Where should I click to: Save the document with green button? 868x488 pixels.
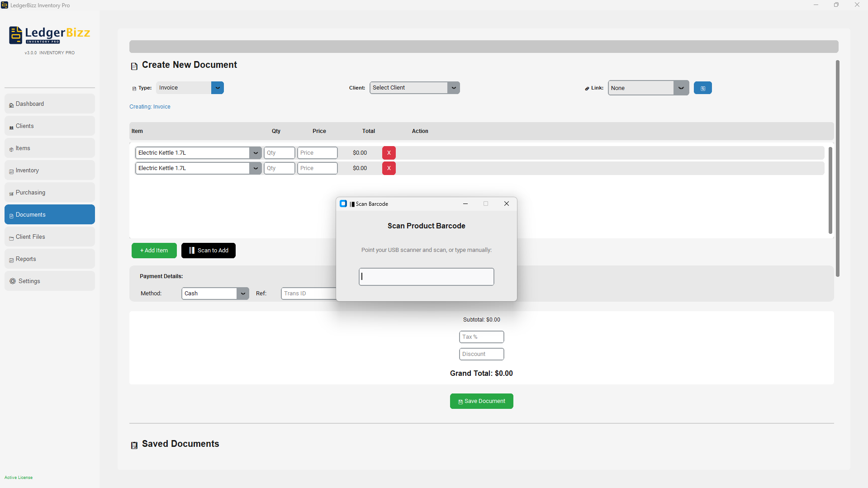pos(482,401)
